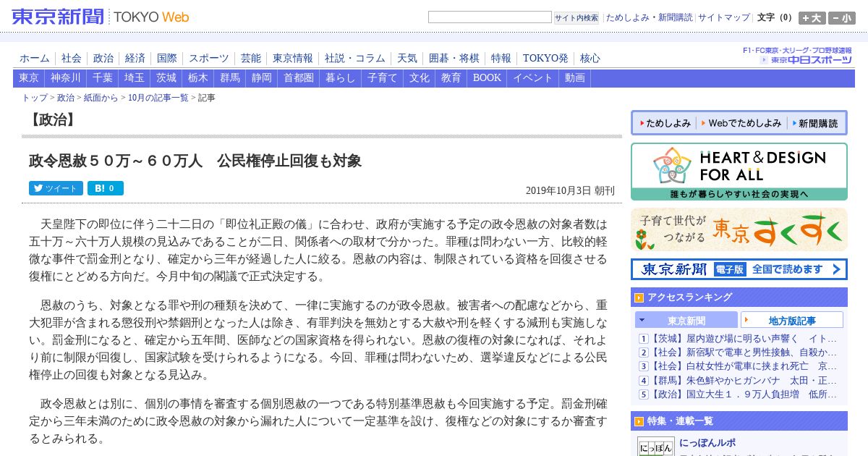Click the Webでためしよみ button
The height and width of the screenshot is (456, 868).
741,123
